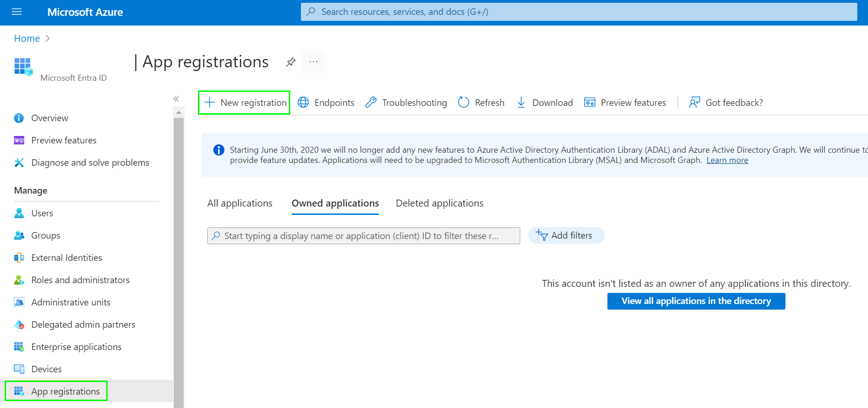Image resolution: width=868 pixels, height=408 pixels.
Task: Click the Enterprise applications grid icon
Action: coord(19,347)
